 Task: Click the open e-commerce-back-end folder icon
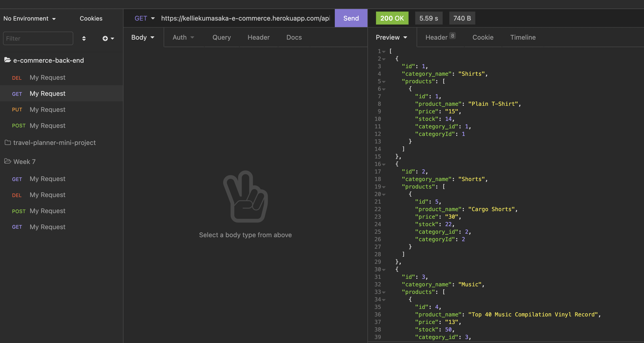coord(8,60)
